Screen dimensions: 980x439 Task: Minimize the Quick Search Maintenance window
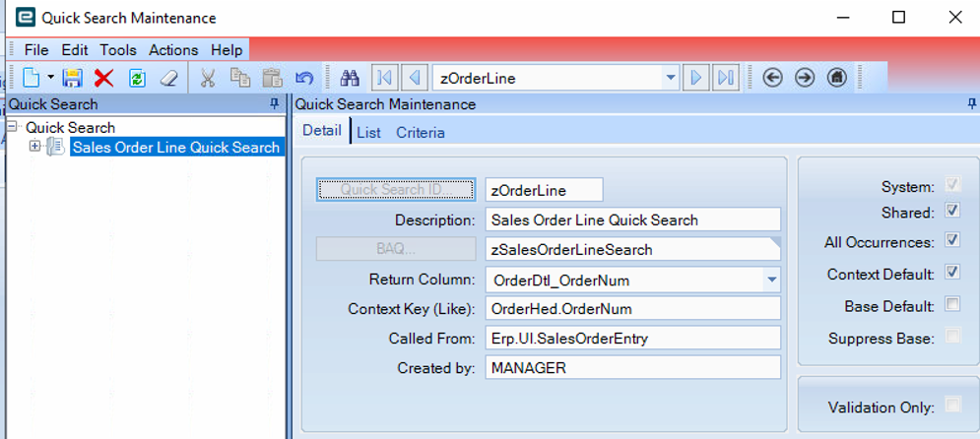(x=842, y=18)
